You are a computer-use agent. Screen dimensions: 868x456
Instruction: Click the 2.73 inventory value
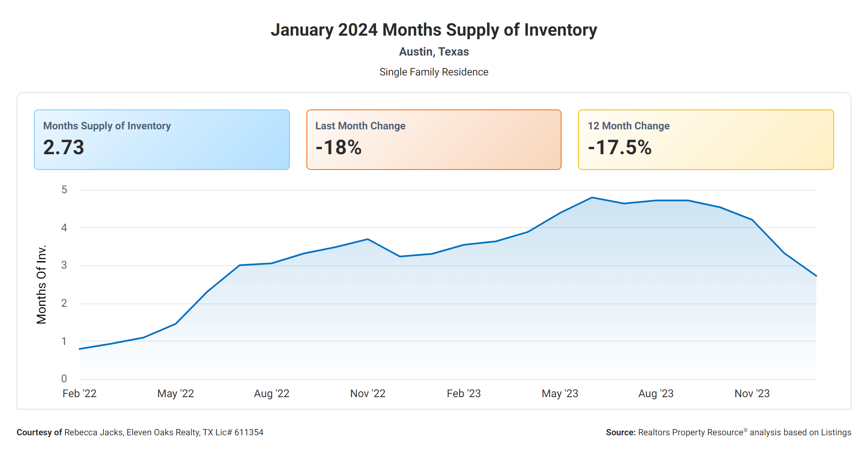(64, 148)
